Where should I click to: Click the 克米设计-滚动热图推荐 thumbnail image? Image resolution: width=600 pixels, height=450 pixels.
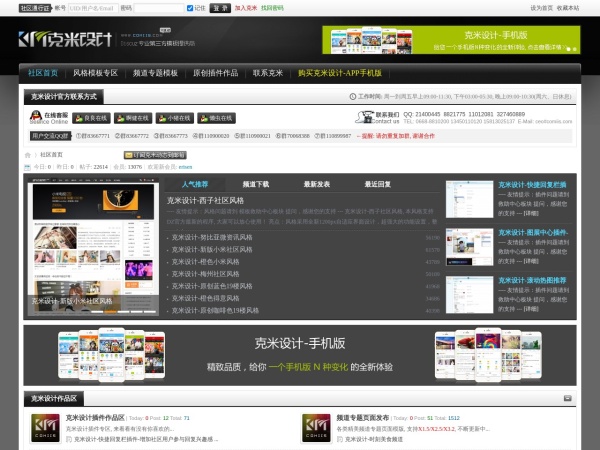(x=470, y=295)
